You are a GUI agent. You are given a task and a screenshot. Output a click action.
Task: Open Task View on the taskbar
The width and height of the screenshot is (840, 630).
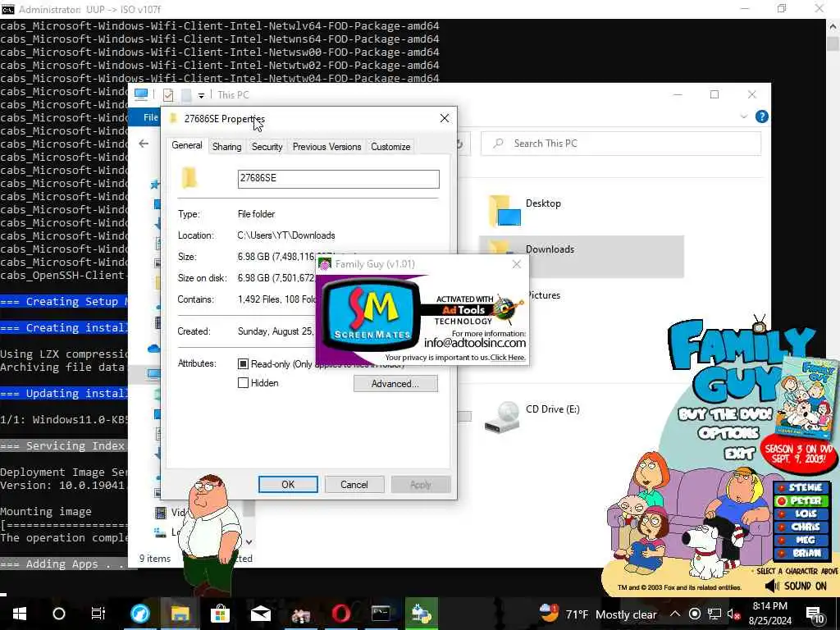coord(98,614)
